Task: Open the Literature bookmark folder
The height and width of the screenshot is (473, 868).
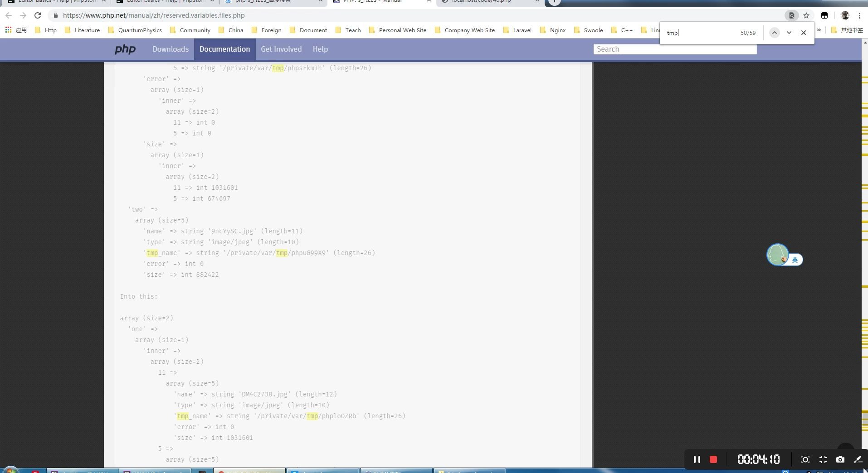Action: coord(82,30)
